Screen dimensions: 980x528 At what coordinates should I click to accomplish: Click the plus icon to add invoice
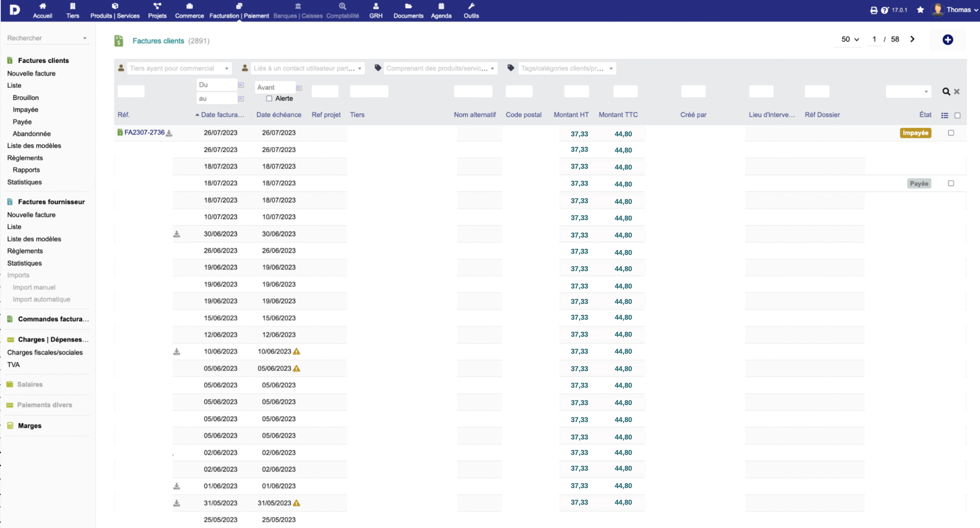pos(947,40)
